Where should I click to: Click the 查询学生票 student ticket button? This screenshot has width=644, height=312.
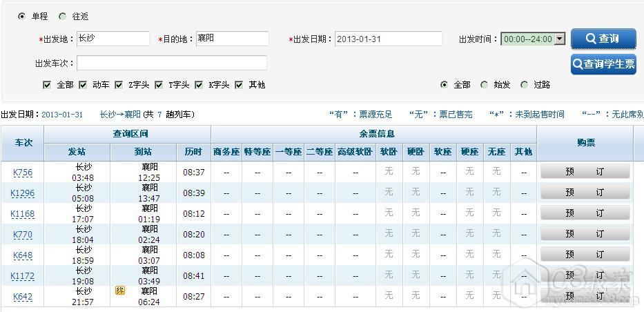pyautogui.click(x=603, y=64)
